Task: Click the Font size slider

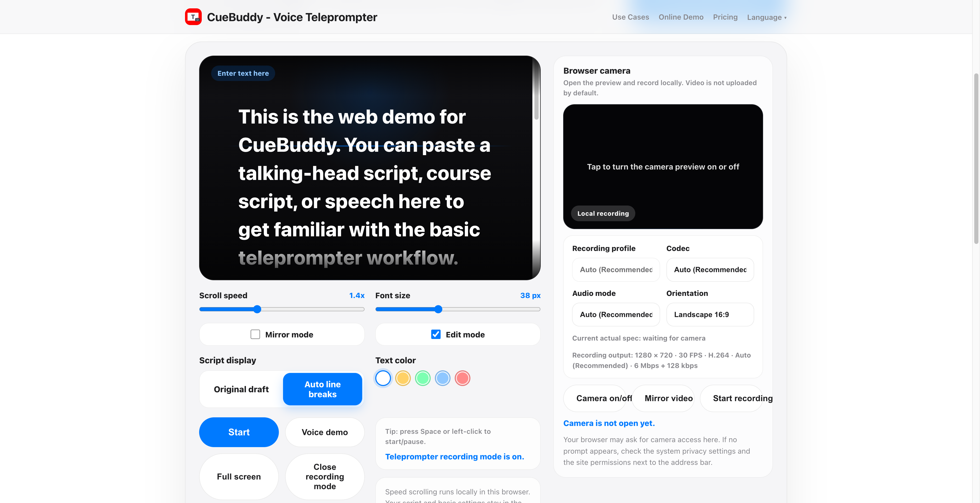Action: (458, 309)
